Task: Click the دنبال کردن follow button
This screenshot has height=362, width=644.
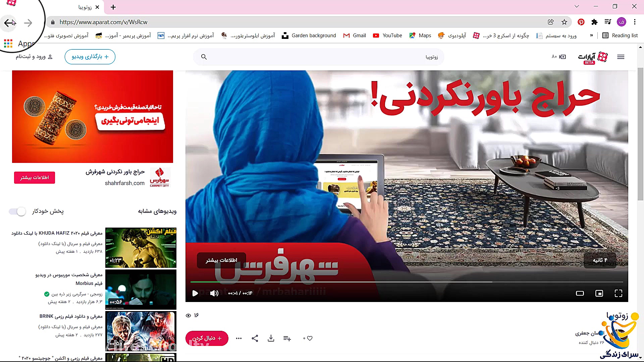Action: coord(207,338)
